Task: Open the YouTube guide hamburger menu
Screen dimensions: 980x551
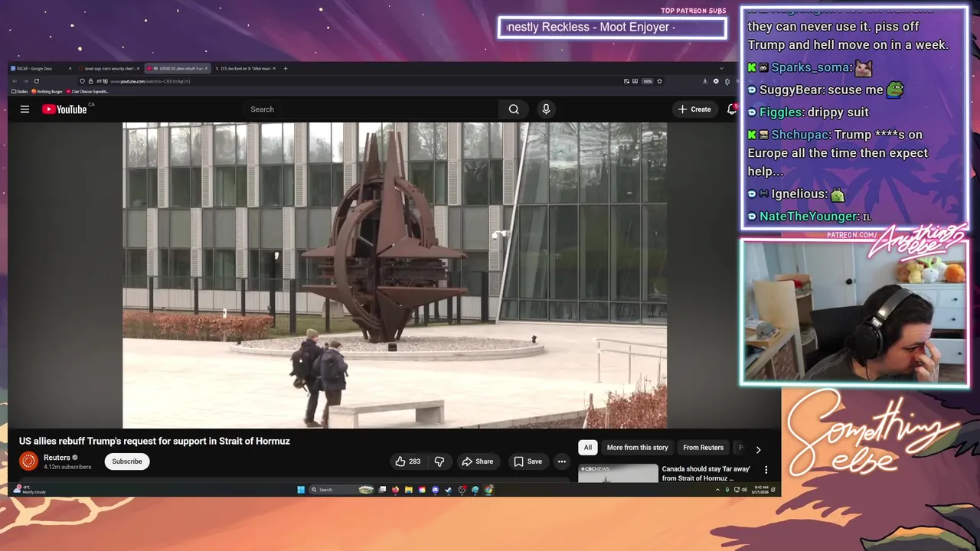Action: tap(24, 109)
